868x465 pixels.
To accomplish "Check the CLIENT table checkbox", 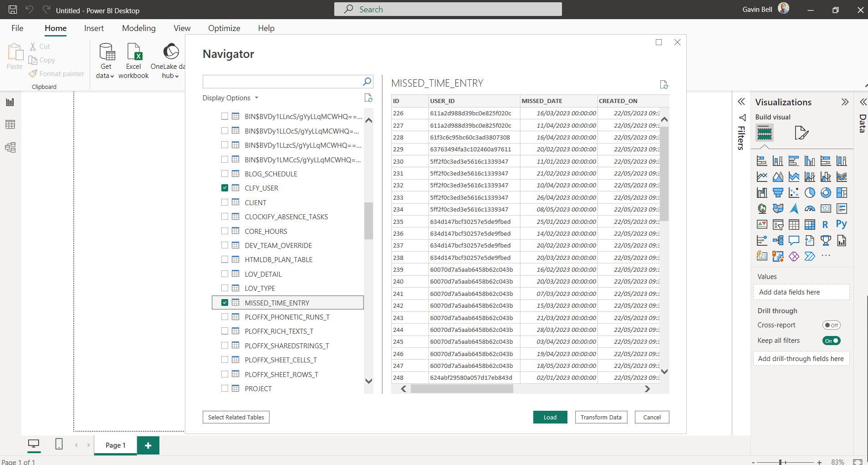I will (225, 202).
